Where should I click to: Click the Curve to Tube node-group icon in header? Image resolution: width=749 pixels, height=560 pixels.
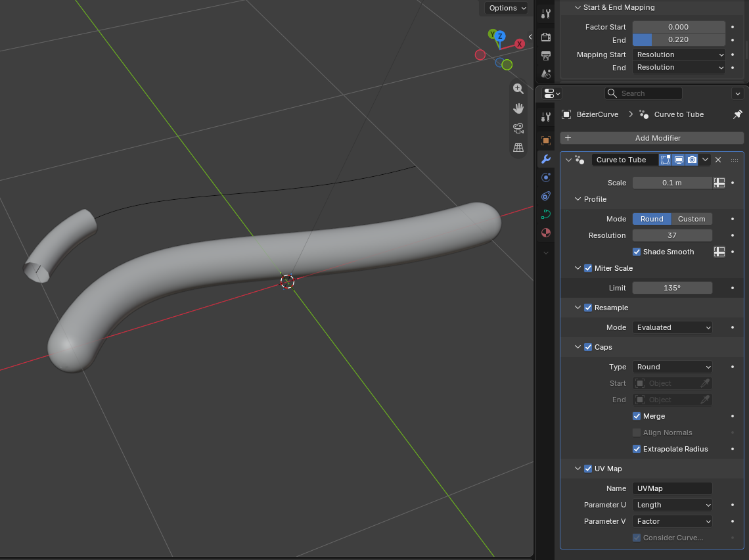pyautogui.click(x=644, y=114)
